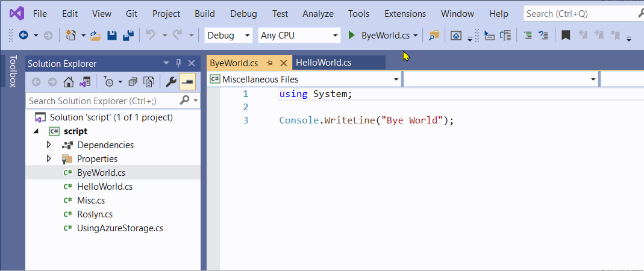
Task: Open the Analyze menu
Action: tap(318, 13)
